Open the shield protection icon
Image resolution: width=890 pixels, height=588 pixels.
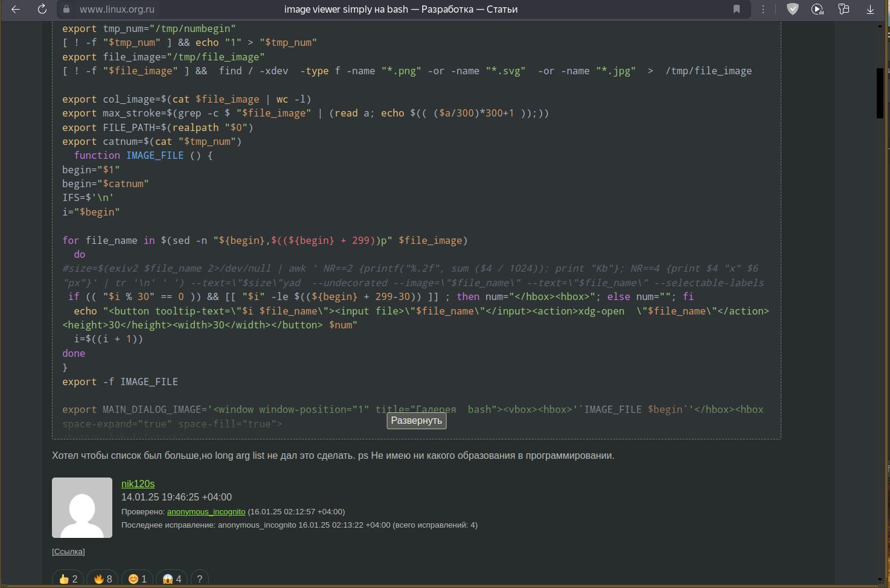792,9
